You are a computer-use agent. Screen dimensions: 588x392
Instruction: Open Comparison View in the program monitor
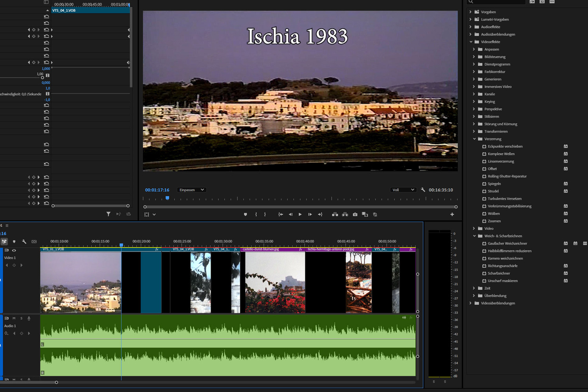coord(365,214)
